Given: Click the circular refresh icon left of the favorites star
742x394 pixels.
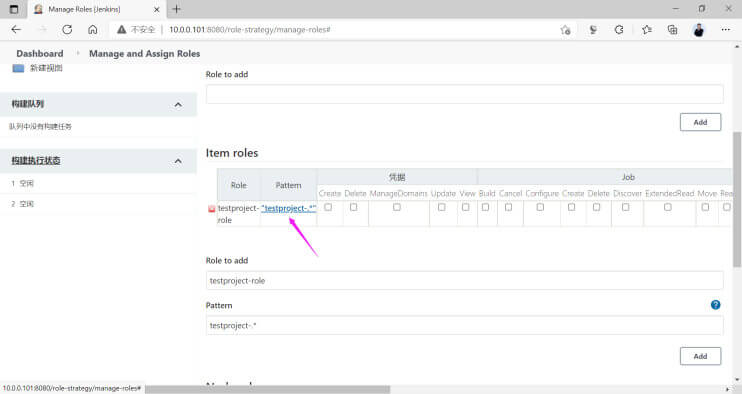Looking at the screenshot, I should coord(619,30).
